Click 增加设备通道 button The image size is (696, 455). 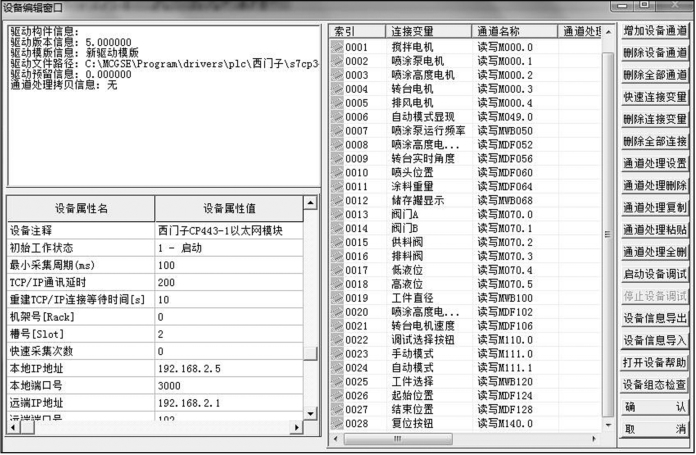click(x=655, y=31)
